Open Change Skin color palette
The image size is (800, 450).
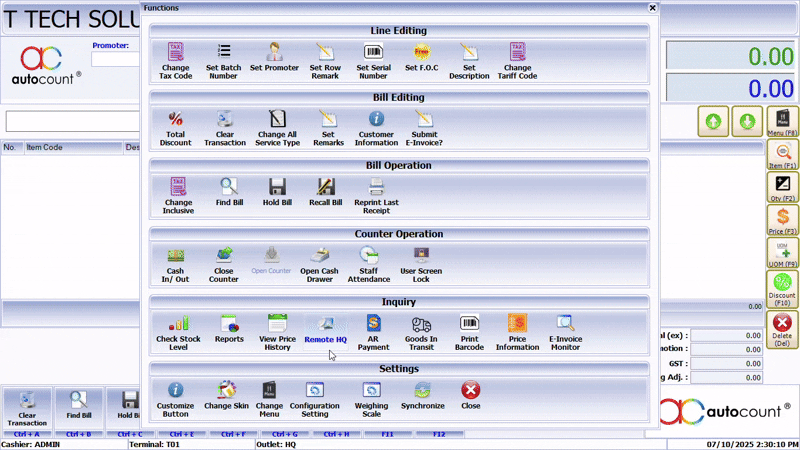[226, 396]
